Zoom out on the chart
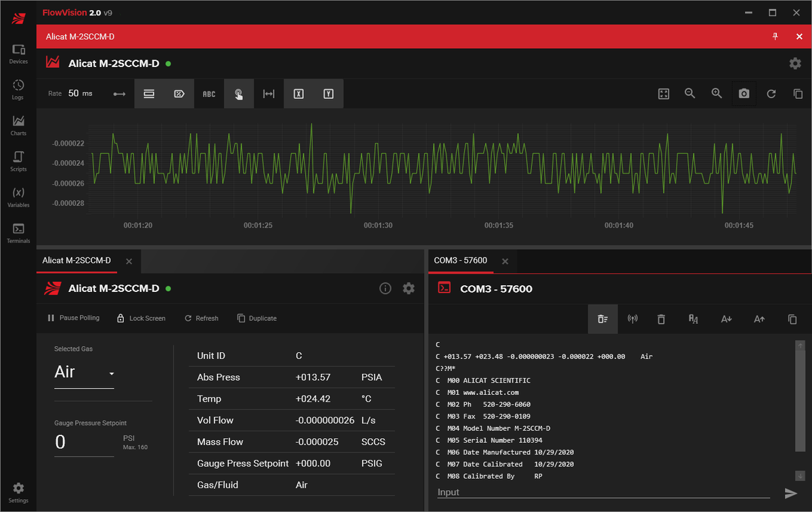Screen dimensions: 812x512 point(690,94)
